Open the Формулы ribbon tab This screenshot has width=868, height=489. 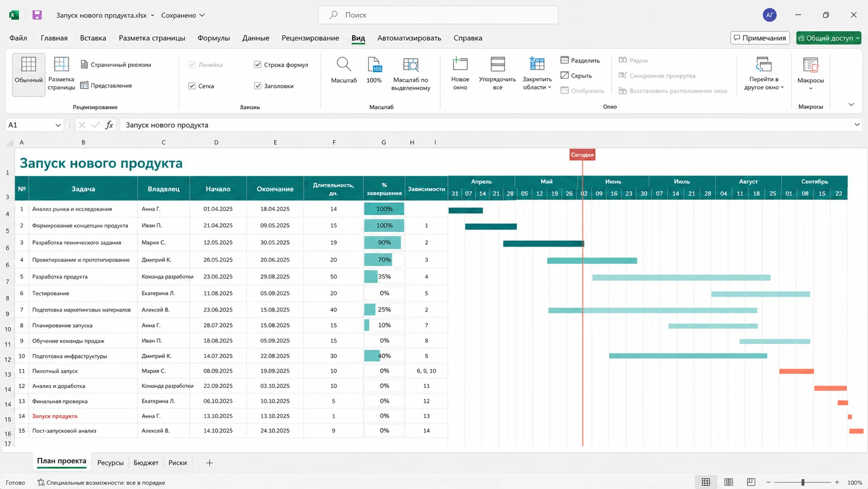(x=213, y=38)
